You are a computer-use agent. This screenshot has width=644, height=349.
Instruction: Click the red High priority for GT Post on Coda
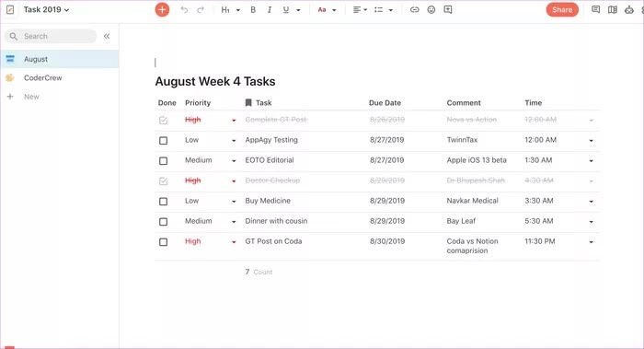(x=192, y=241)
